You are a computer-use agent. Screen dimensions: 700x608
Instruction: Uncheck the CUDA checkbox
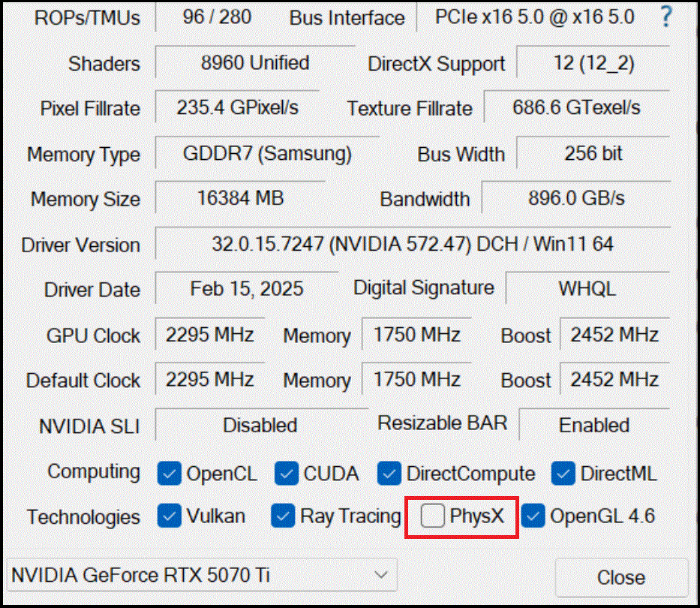287,474
